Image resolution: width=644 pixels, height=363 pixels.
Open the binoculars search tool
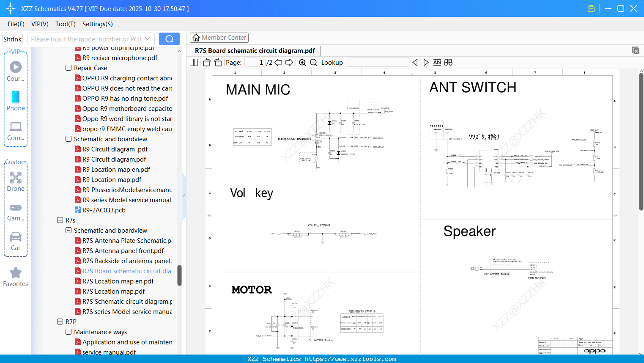(x=448, y=62)
